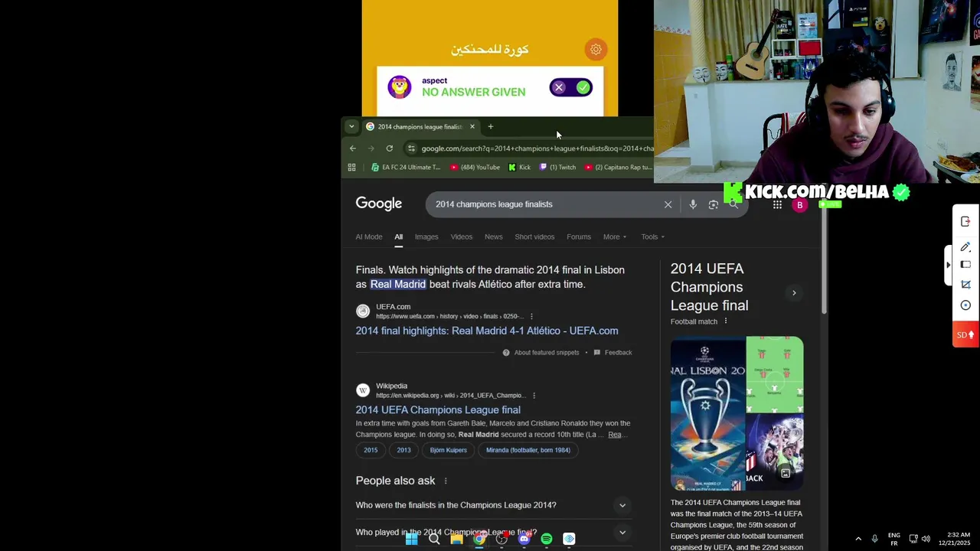The width and height of the screenshot is (980, 551).
Task: Select the pen tool in side toolbar
Action: 965,246
